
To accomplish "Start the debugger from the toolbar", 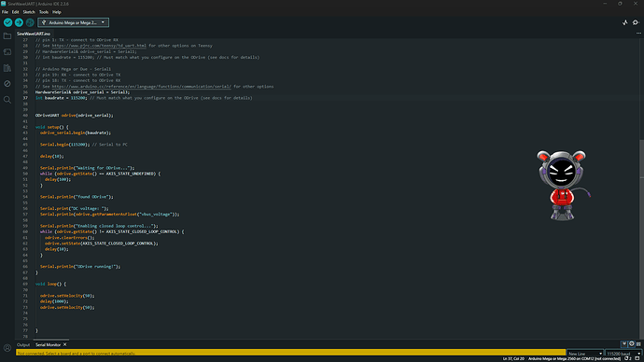I will [30, 22].
